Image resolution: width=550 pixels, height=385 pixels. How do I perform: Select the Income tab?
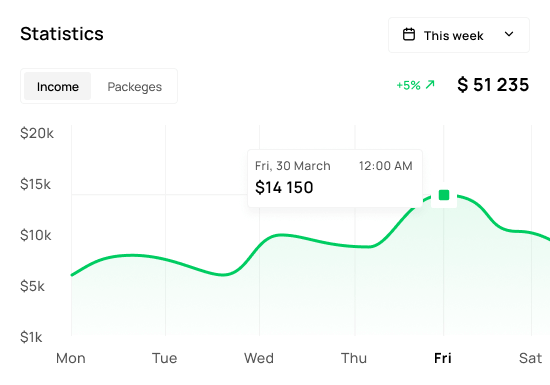[58, 86]
